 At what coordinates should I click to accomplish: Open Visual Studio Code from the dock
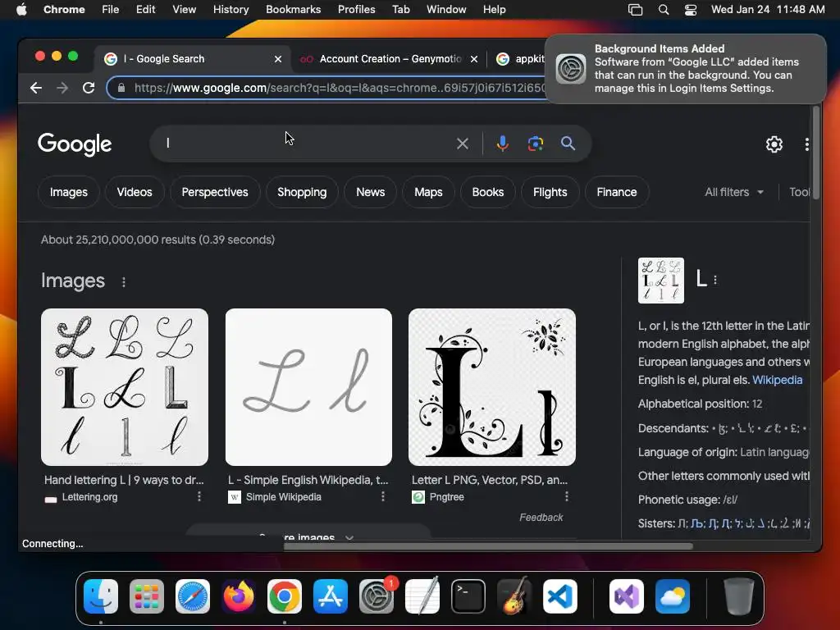click(x=559, y=596)
